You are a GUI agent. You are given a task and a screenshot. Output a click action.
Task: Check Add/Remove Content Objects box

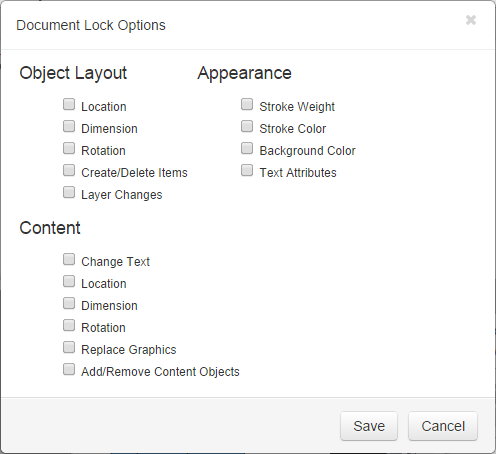[x=69, y=369]
